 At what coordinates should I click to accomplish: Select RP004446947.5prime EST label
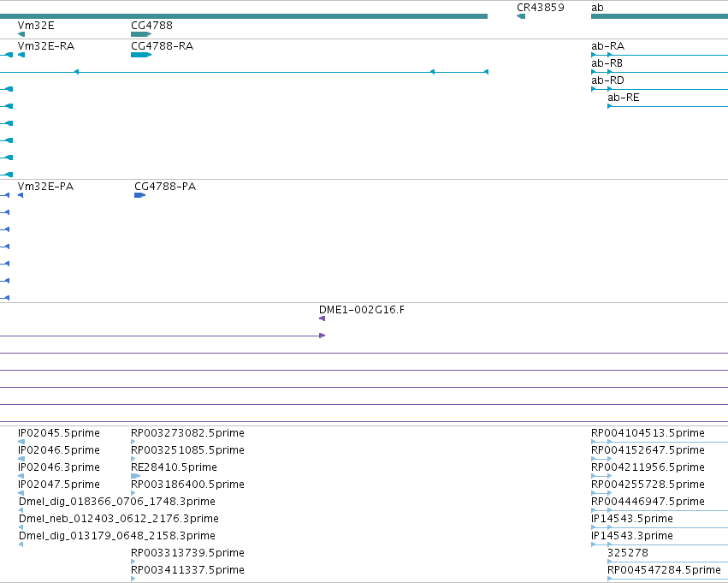[648, 502]
